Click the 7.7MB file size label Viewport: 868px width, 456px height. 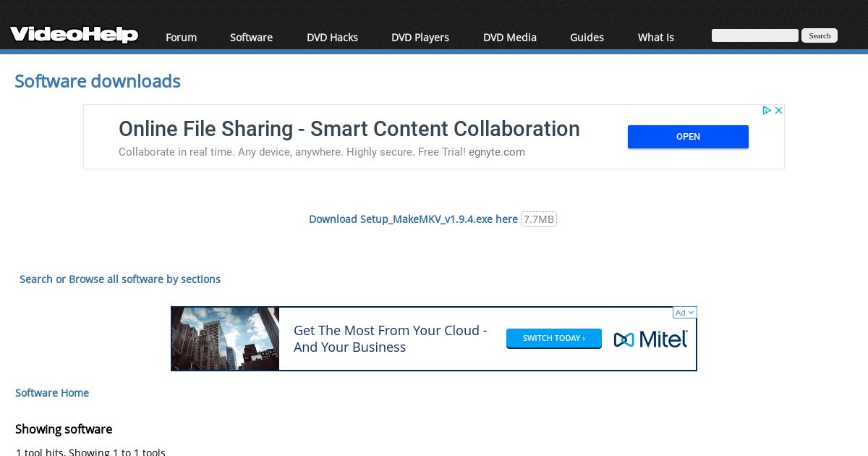(x=539, y=219)
